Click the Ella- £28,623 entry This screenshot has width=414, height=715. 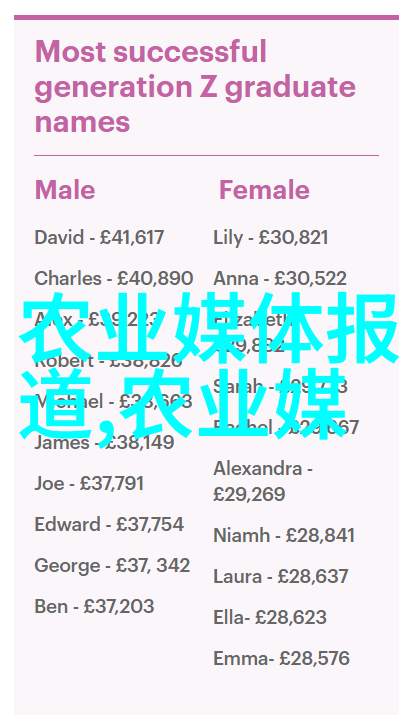coord(270,617)
